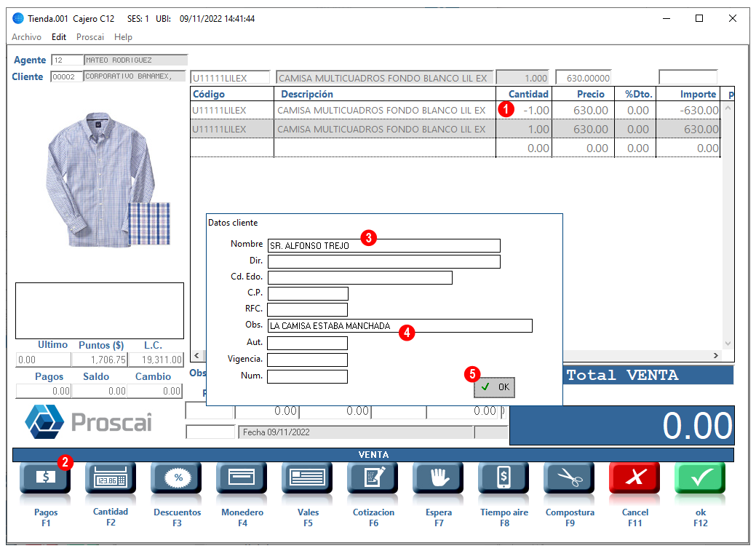This screenshot has width=756, height=551.
Task: Open the Vales F5 voucher icon
Action: [308, 477]
